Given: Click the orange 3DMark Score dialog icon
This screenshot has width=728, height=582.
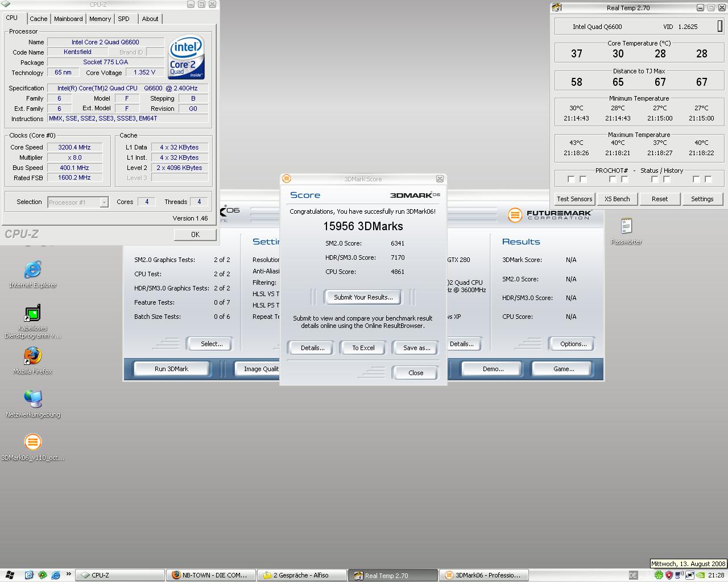Looking at the screenshot, I should pos(287,178).
